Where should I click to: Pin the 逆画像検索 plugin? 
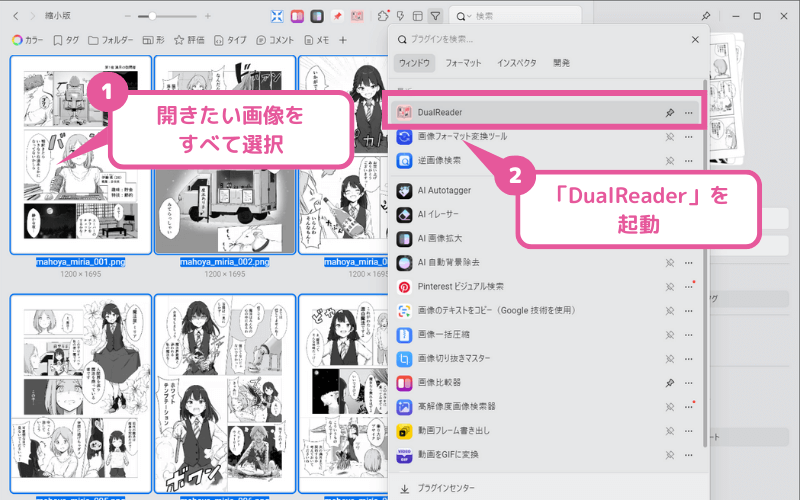[670, 161]
